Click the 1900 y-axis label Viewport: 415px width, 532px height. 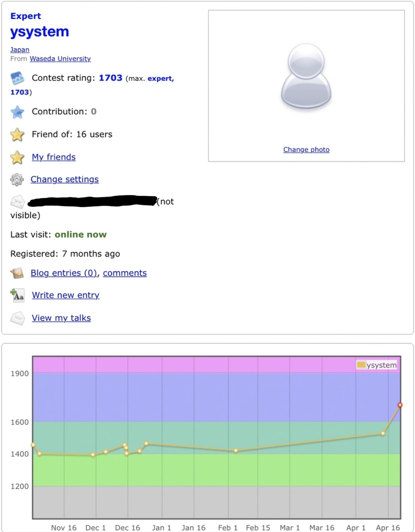click(20, 373)
